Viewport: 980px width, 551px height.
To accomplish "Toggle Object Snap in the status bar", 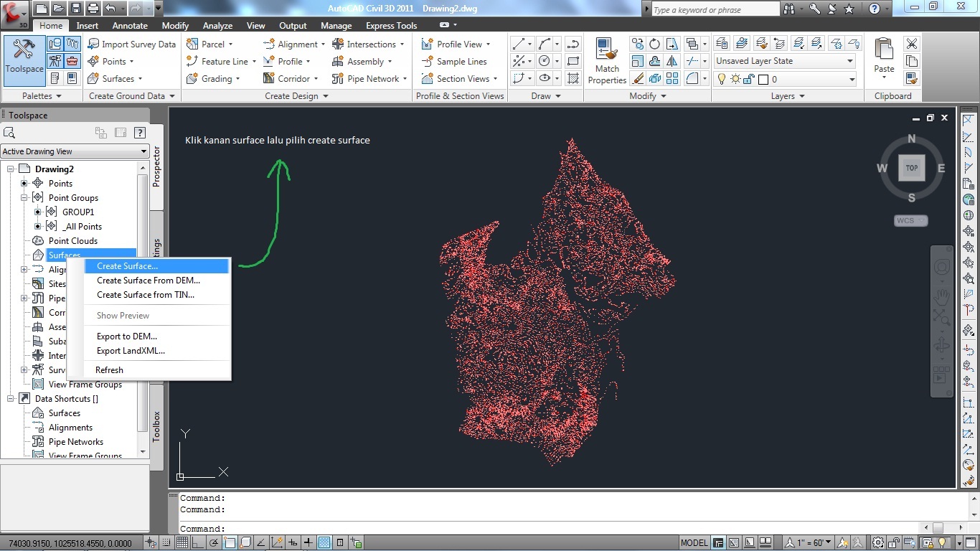I will (x=230, y=542).
